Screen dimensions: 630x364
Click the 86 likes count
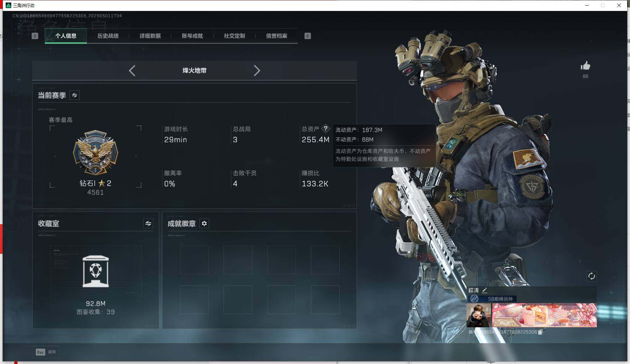click(x=586, y=76)
